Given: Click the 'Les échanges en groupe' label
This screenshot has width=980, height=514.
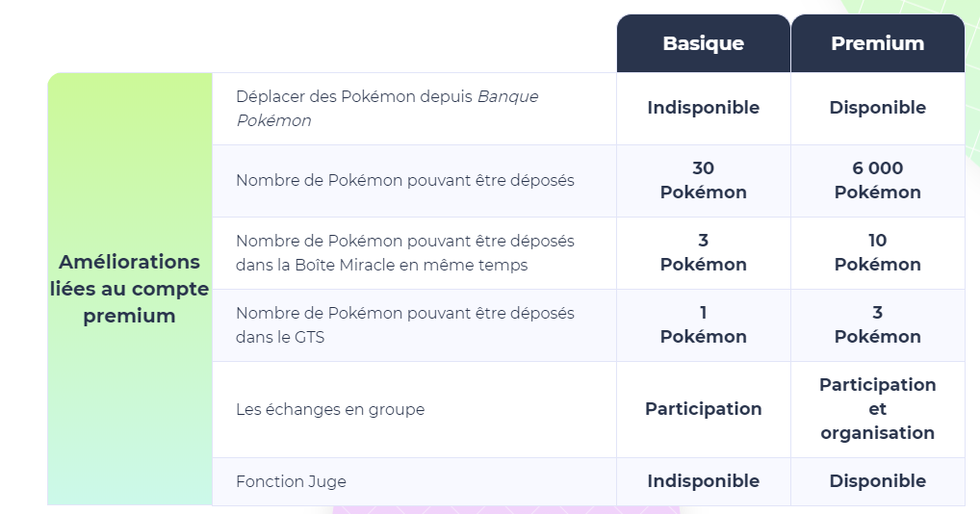Looking at the screenshot, I should click(x=330, y=409).
